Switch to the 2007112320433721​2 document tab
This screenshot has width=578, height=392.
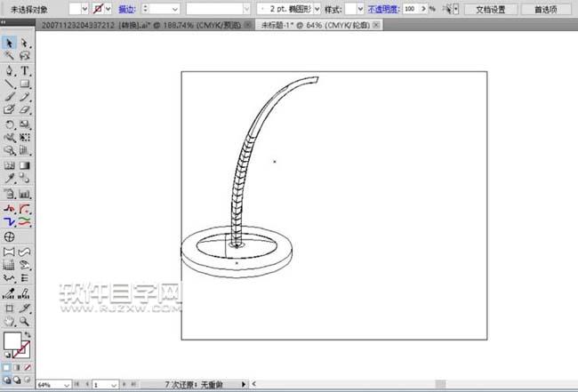click(x=133, y=26)
